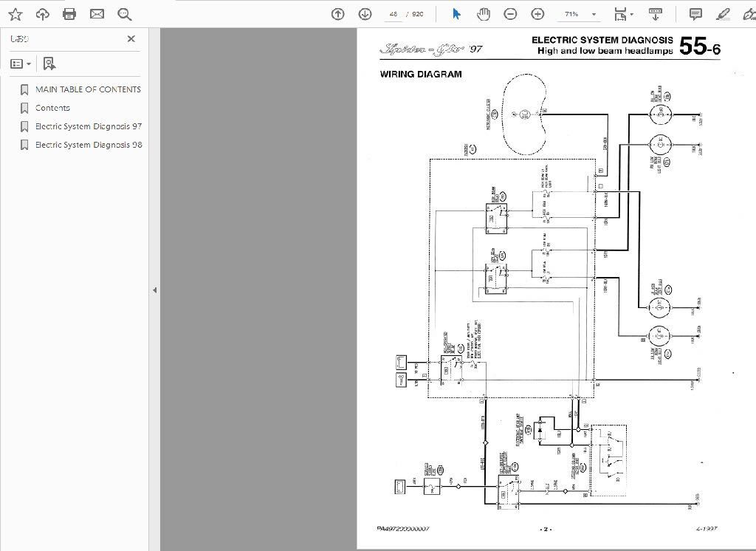This screenshot has width=756, height=551.
Task: Open the search magnifier tool
Action: click(x=124, y=15)
